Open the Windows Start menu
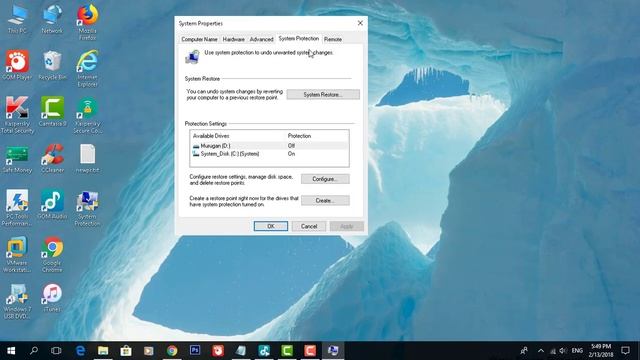This screenshot has height=360, width=640. pos(11,351)
